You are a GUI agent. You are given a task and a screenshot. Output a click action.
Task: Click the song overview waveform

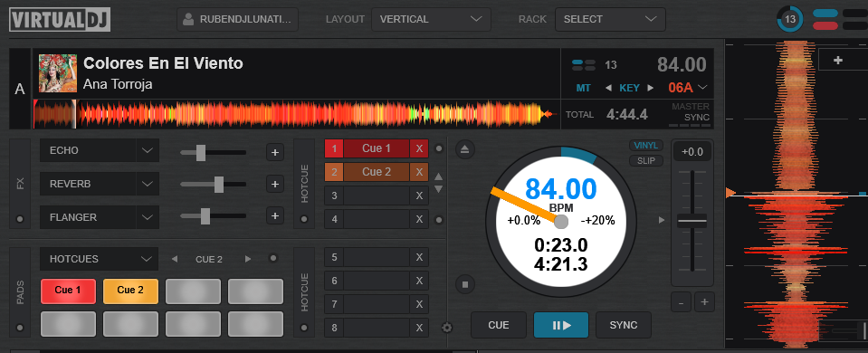[296, 114]
